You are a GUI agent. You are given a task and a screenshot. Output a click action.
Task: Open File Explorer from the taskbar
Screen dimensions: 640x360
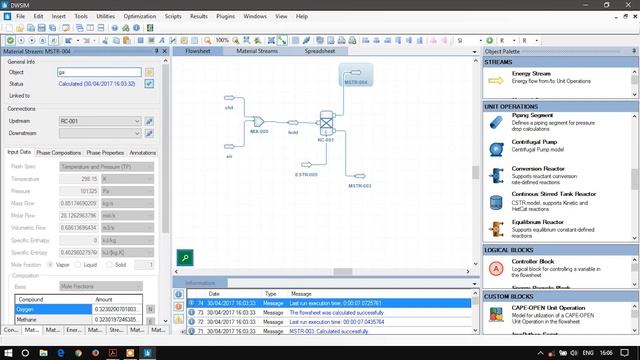click(x=43, y=353)
